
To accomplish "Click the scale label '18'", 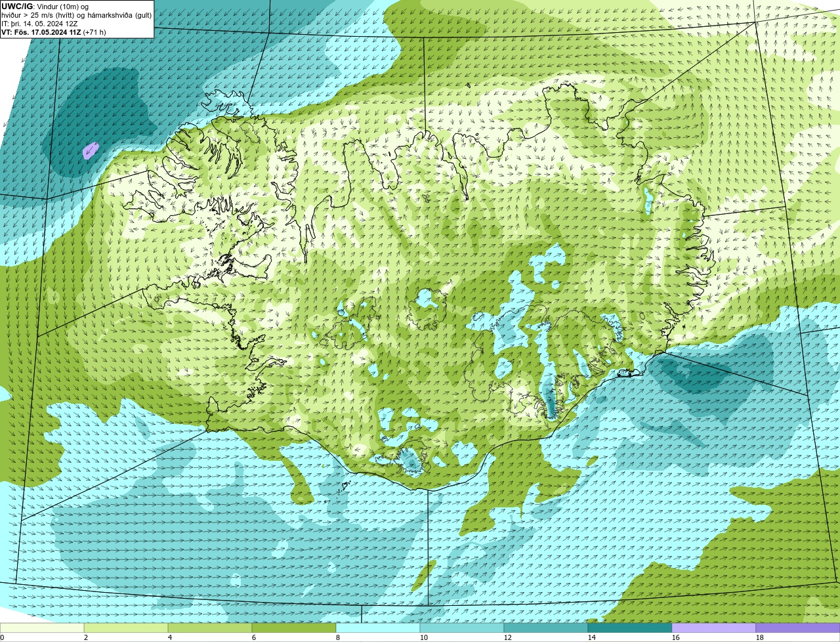I will point(760,637).
